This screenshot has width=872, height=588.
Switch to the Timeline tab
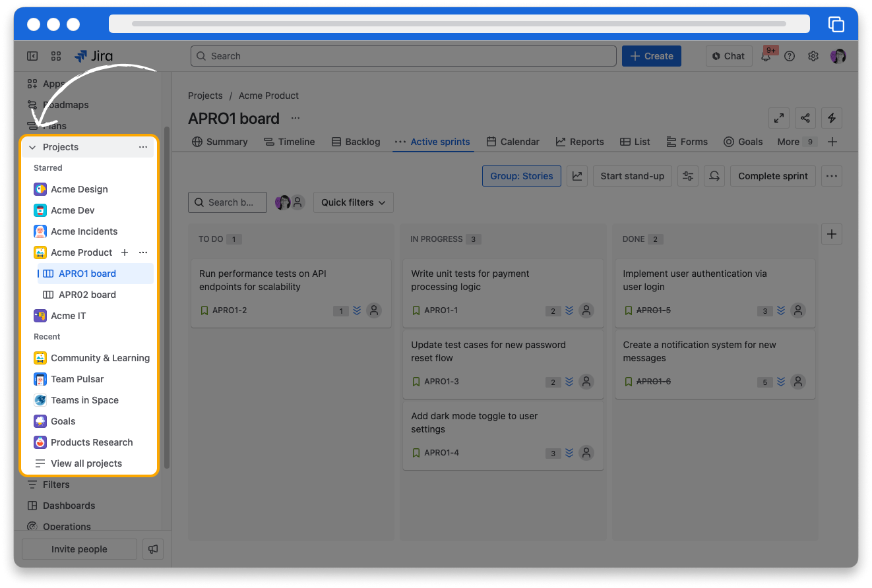(x=289, y=142)
